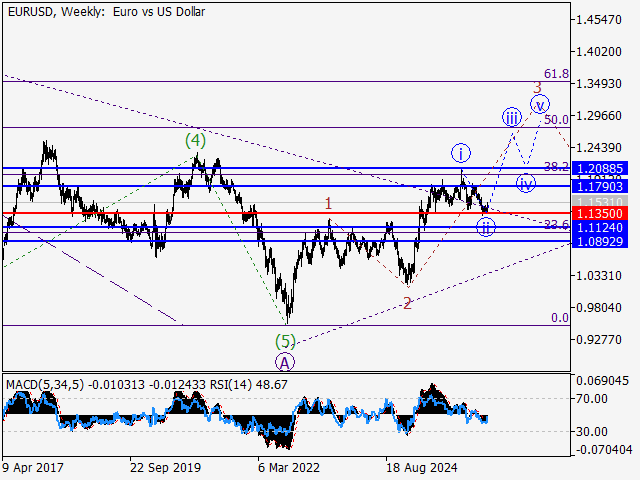Click the circled blue wave iii label
This screenshot has width=640, height=480.
click(x=511, y=118)
